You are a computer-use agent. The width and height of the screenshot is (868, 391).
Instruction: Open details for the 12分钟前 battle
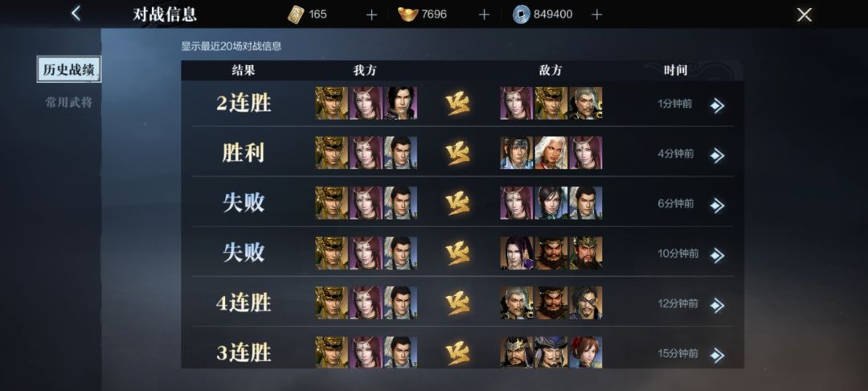coord(718,305)
